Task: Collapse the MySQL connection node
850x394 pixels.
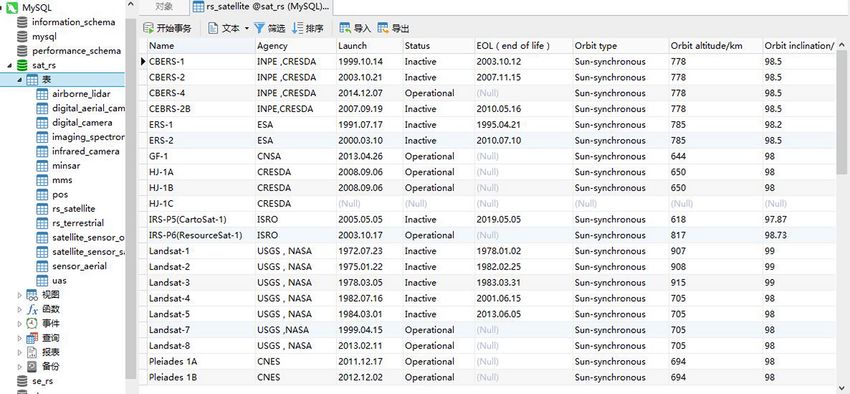Action: [2, 8]
